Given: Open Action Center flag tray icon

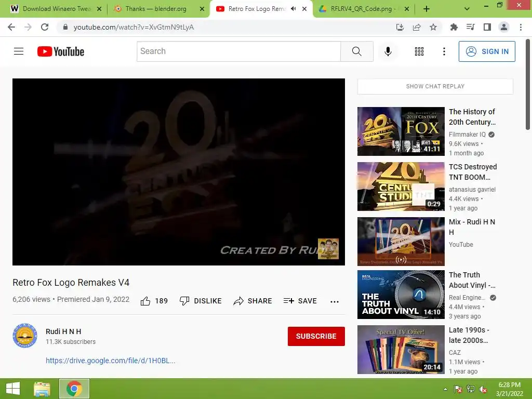Looking at the screenshot, I should 458,389.
